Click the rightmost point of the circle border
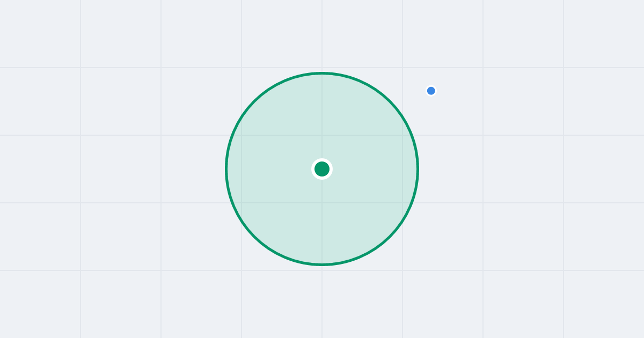644x338 pixels. click(x=418, y=169)
